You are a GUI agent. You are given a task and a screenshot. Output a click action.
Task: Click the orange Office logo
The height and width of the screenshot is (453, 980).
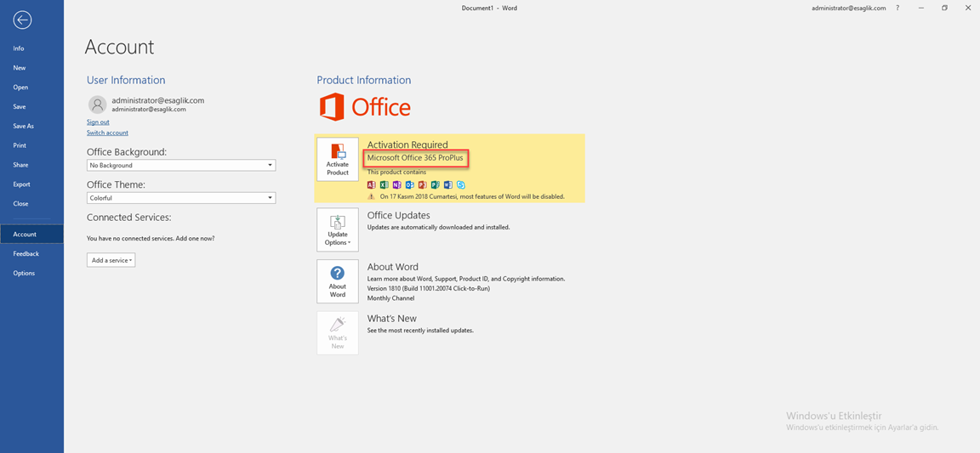pyautogui.click(x=365, y=107)
